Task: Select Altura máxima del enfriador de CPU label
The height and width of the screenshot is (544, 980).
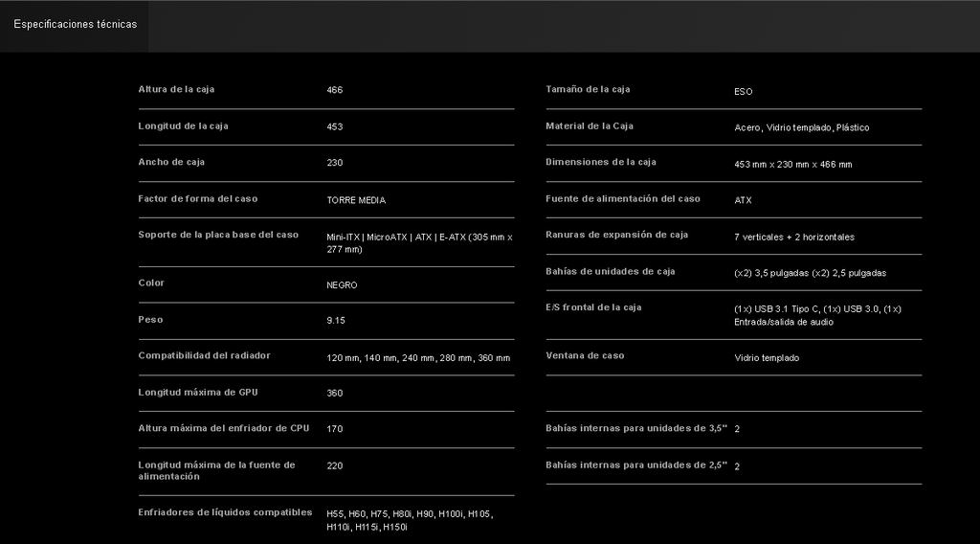Action: tap(223, 428)
